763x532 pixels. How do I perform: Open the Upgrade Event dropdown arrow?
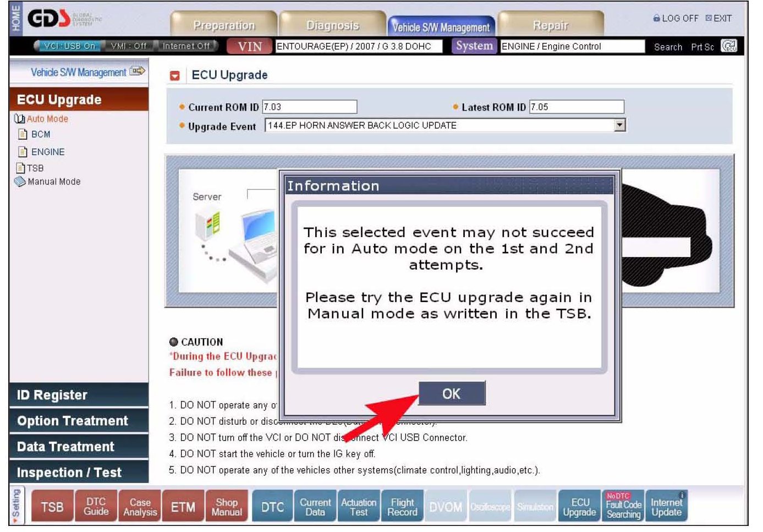pos(619,125)
